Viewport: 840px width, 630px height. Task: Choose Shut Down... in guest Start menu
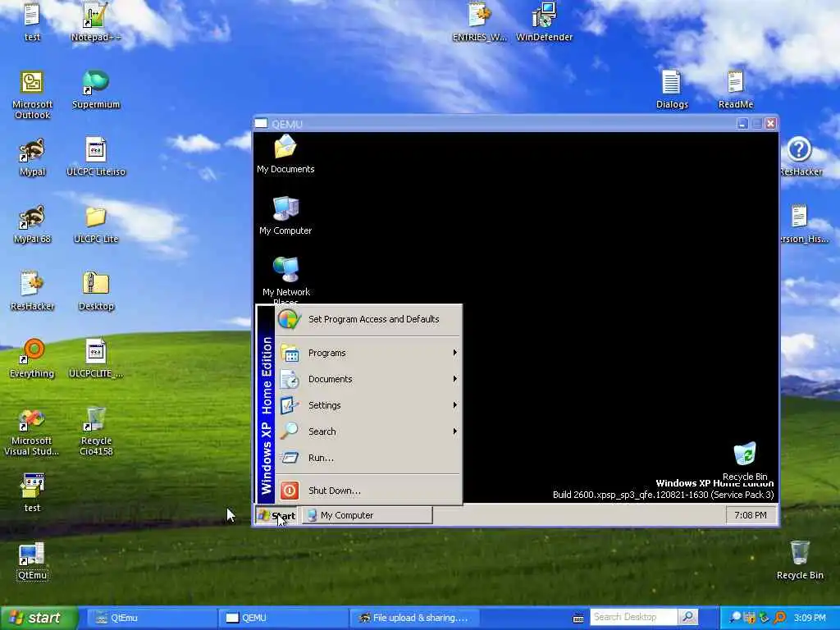368,491
